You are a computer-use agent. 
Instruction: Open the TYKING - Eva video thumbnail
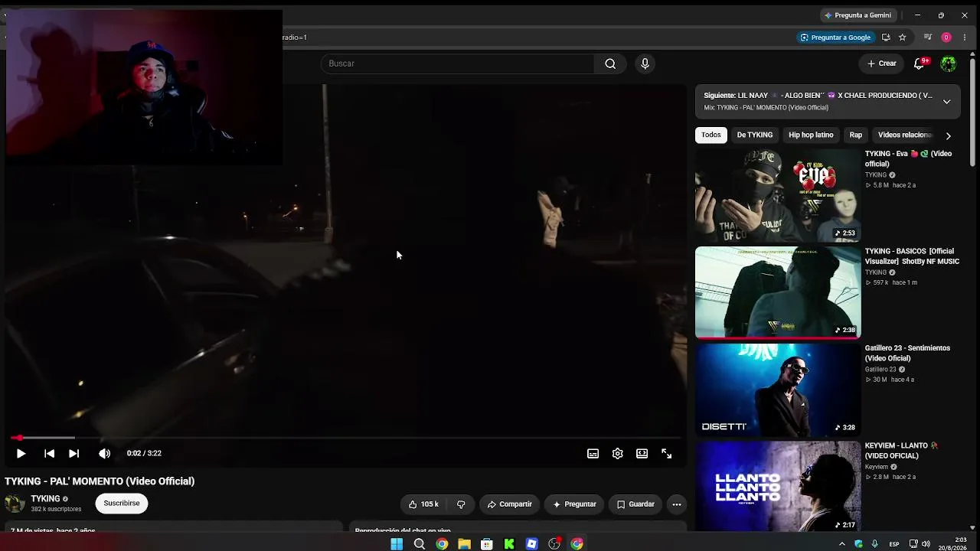778,195
